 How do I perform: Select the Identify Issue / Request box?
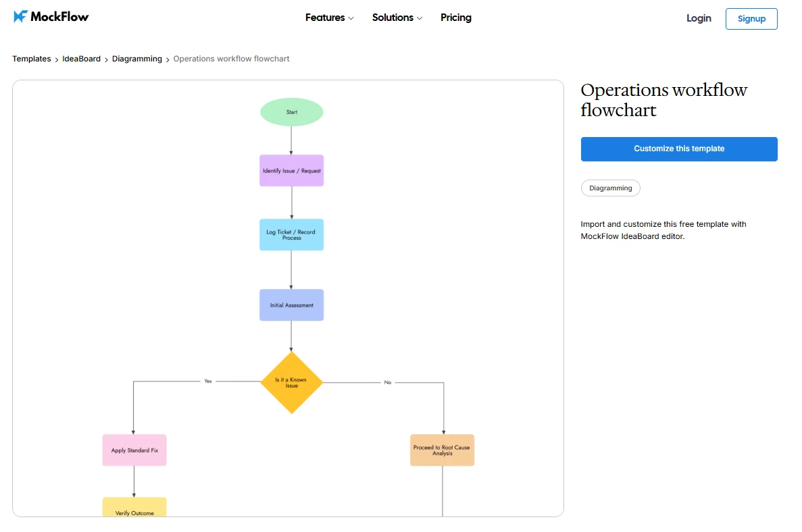[291, 171]
